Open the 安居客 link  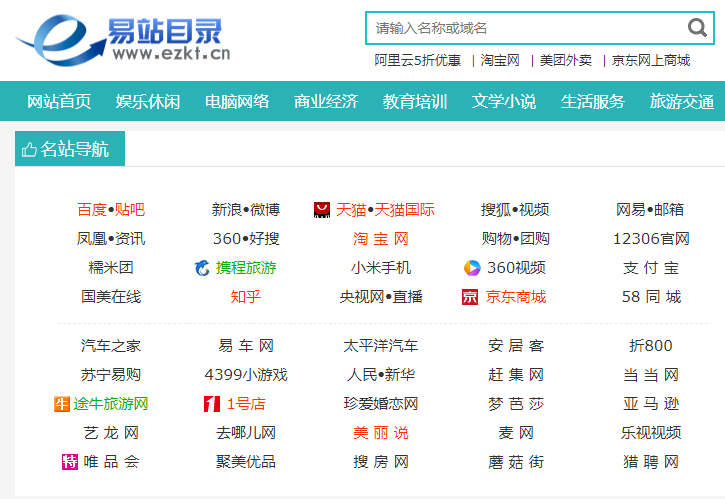[x=516, y=346]
